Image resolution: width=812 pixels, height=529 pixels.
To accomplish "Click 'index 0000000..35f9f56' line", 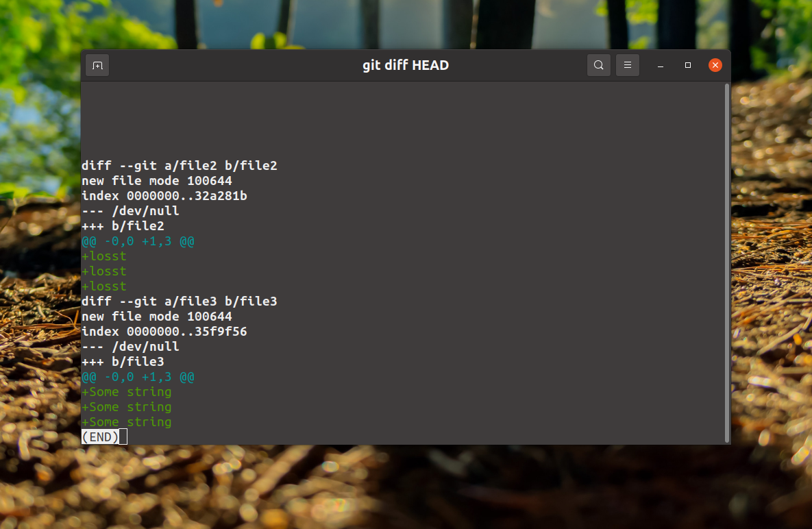I will coord(164,331).
